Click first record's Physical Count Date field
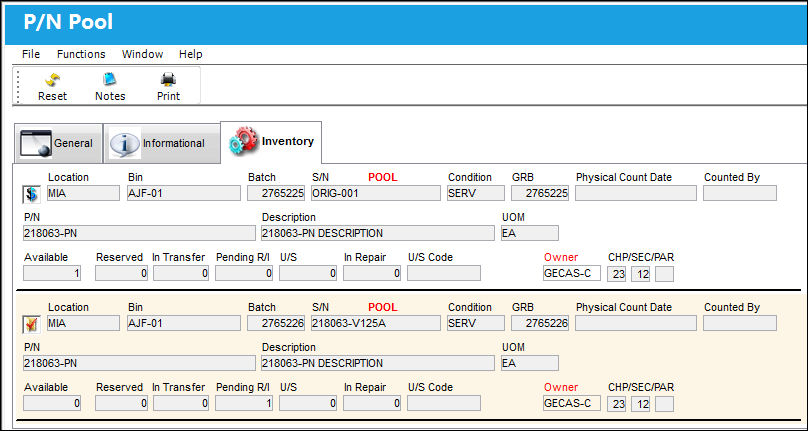 [636, 193]
